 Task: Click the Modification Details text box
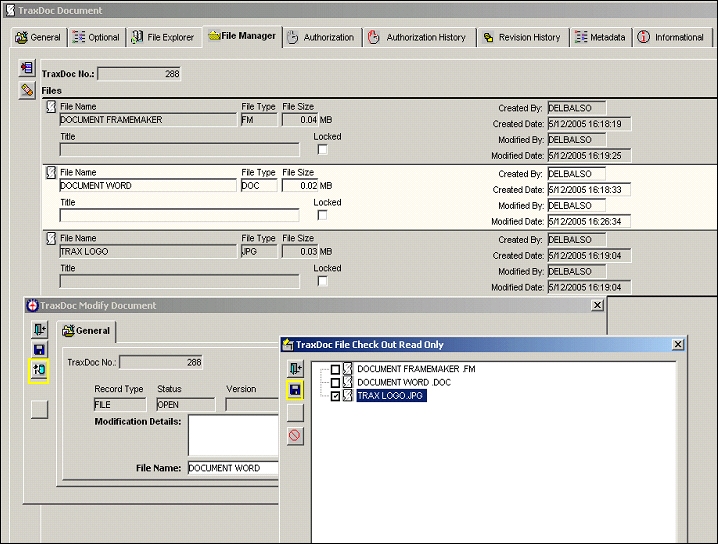(233, 435)
